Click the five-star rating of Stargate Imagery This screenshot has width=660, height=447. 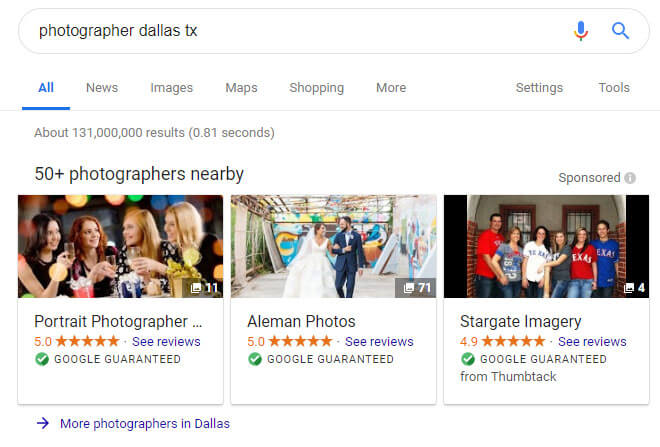[x=513, y=341]
